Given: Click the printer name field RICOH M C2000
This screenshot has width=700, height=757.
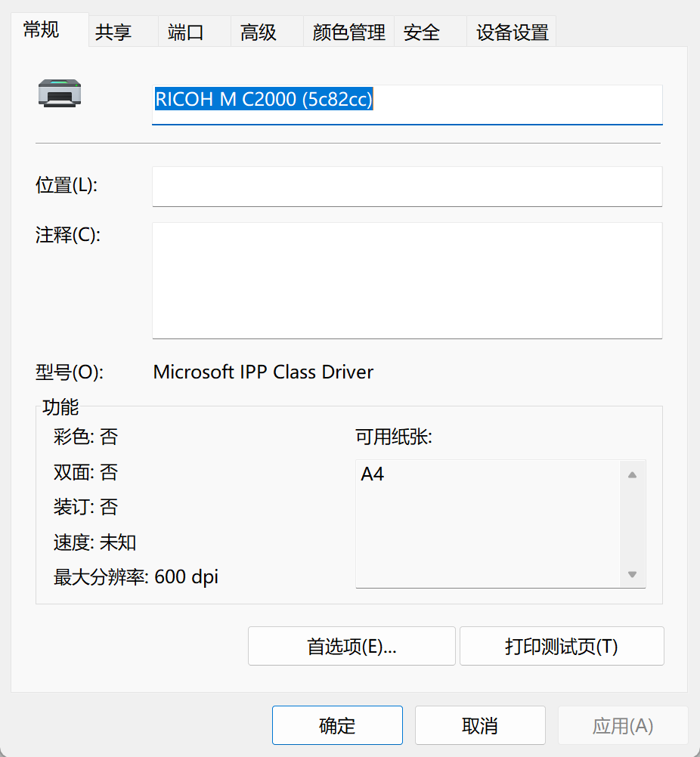Looking at the screenshot, I should (407, 105).
